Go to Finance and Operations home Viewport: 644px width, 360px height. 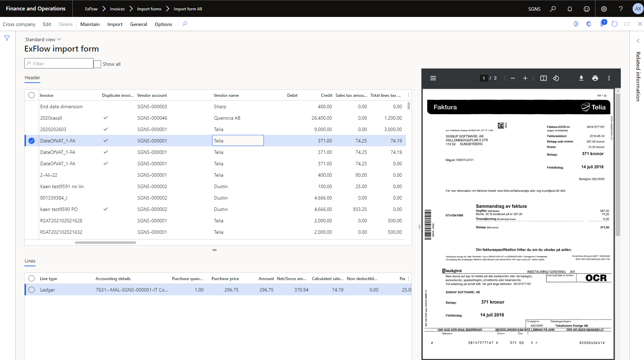(x=36, y=9)
